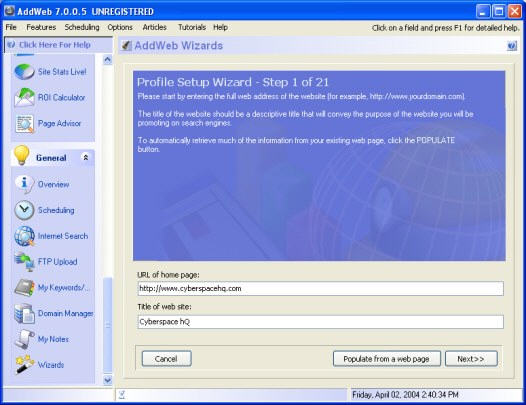Collapse the General section chevron
This screenshot has height=405, width=526.
[86, 157]
